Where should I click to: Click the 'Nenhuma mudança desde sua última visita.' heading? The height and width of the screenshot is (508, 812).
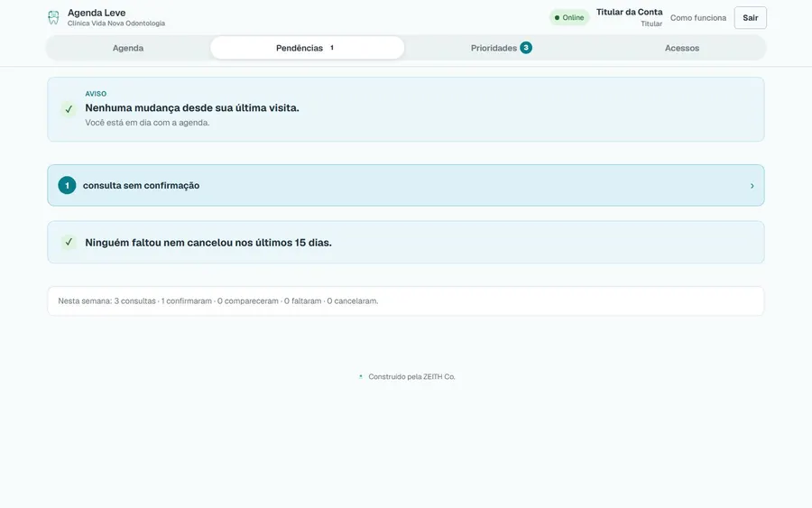click(x=192, y=107)
